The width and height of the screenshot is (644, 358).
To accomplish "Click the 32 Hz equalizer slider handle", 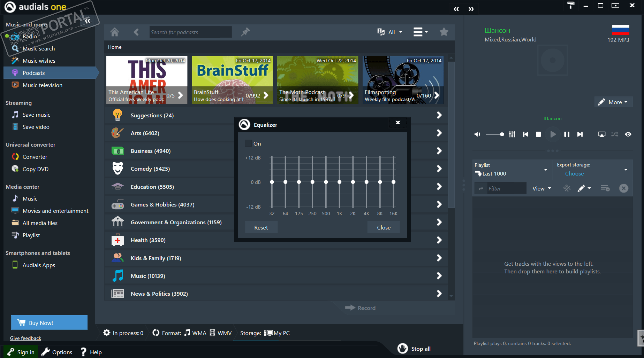I will tap(272, 182).
